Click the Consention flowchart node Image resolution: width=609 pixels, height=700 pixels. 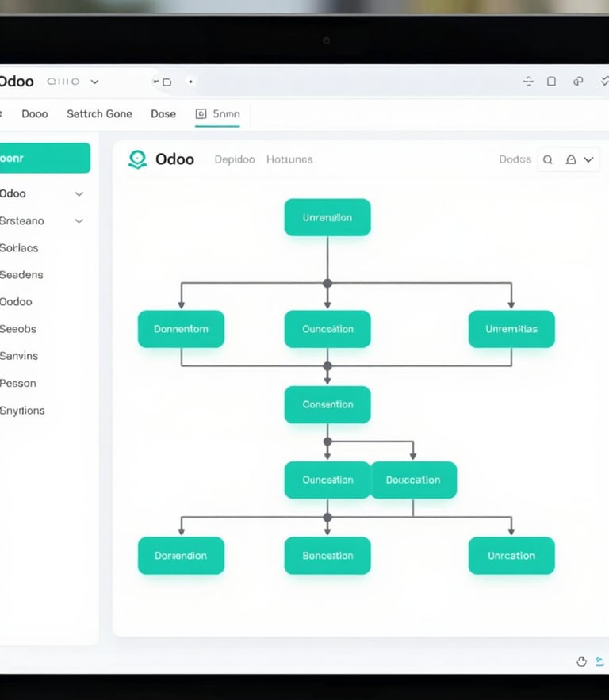(x=327, y=404)
